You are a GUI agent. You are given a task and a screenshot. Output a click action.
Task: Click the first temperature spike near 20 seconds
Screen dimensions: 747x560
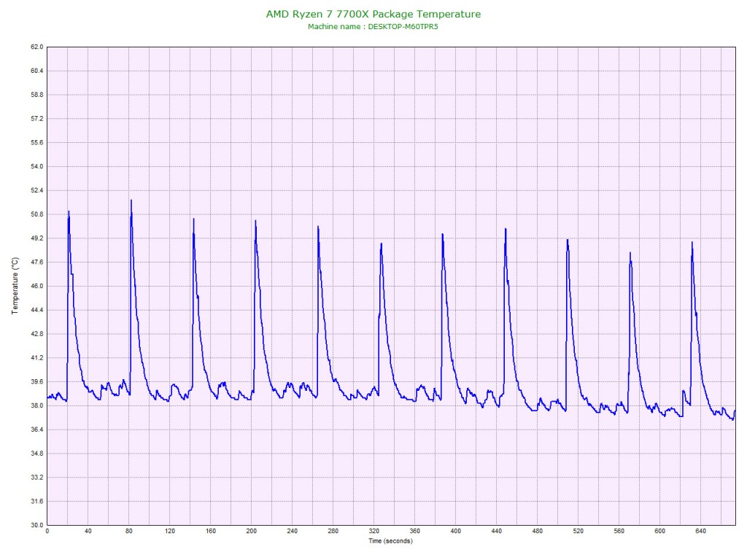pos(69,211)
